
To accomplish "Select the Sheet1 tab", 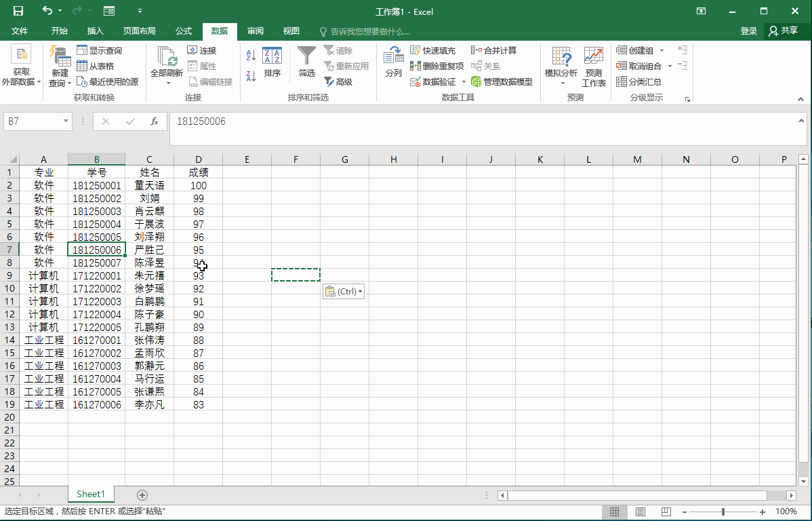I will coord(91,494).
